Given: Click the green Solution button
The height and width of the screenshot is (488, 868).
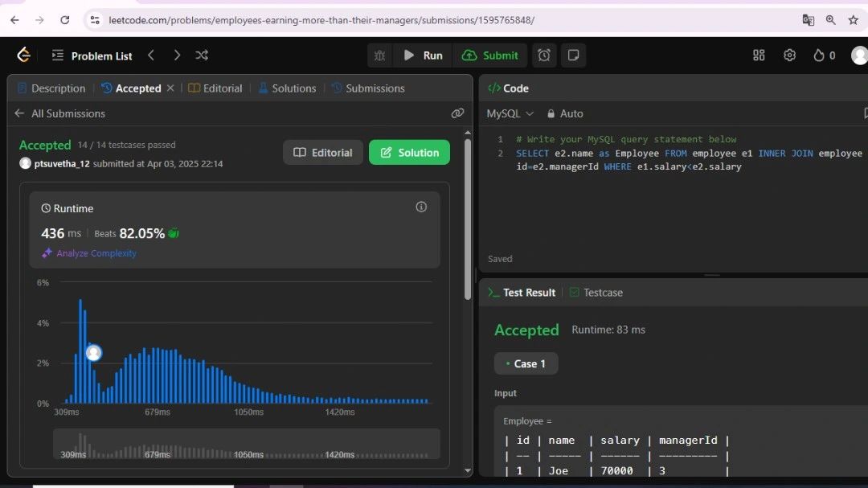Looking at the screenshot, I should pos(409,152).
